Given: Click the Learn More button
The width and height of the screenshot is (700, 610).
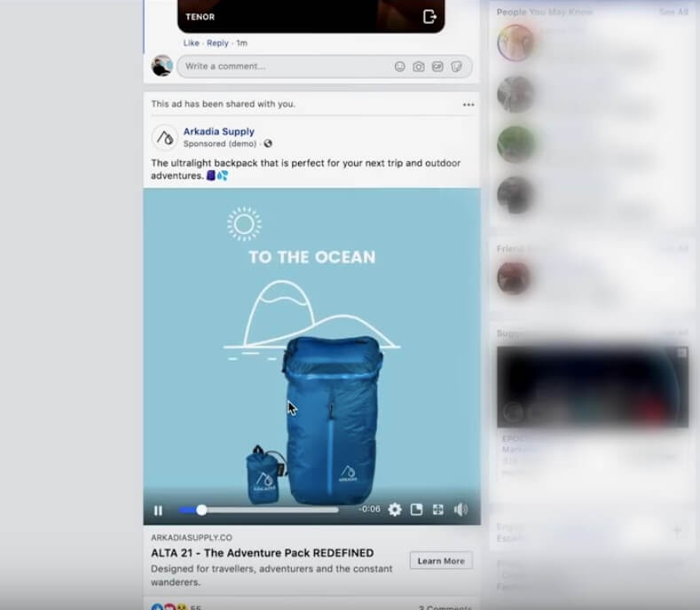Looking at the screenshot, I should (441, 561).
